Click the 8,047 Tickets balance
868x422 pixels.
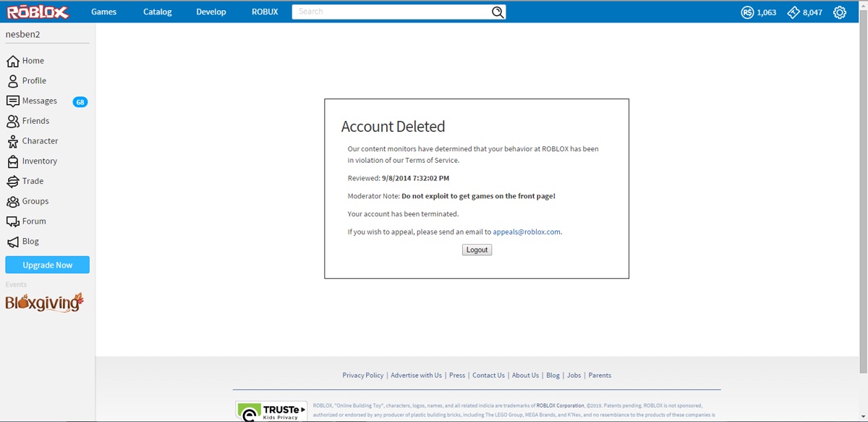[x=812, y=12]
